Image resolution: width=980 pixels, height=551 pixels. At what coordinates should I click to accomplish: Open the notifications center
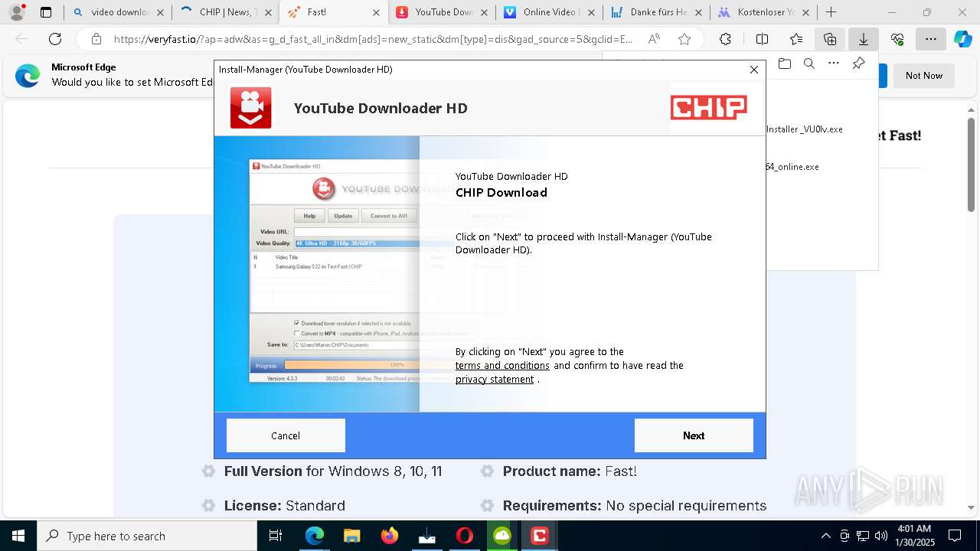(x=955, y=536)
